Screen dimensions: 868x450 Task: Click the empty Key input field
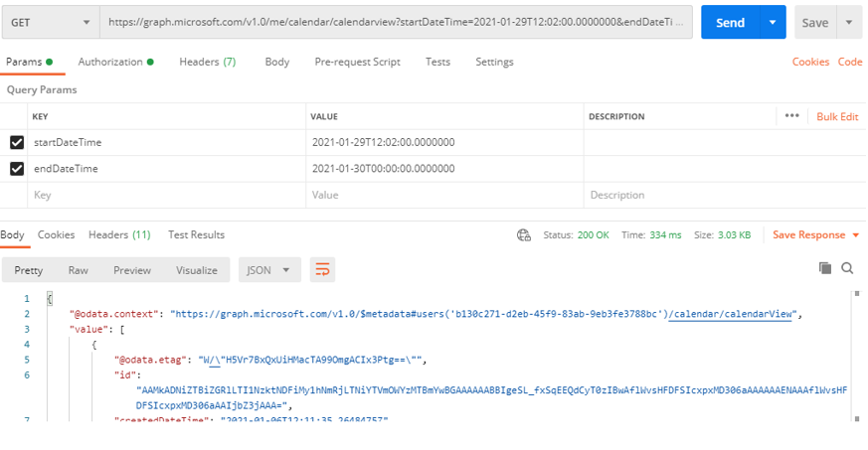166,195
